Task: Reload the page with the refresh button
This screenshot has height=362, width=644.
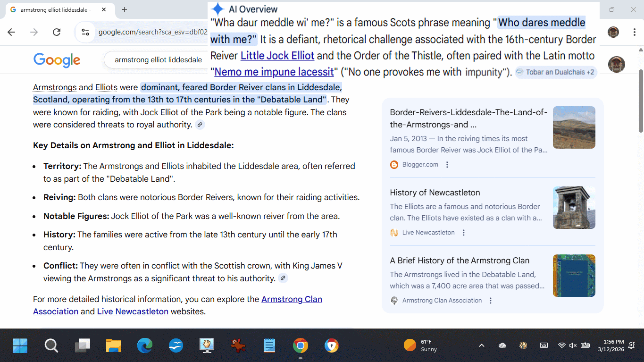Action: [57, 32]
